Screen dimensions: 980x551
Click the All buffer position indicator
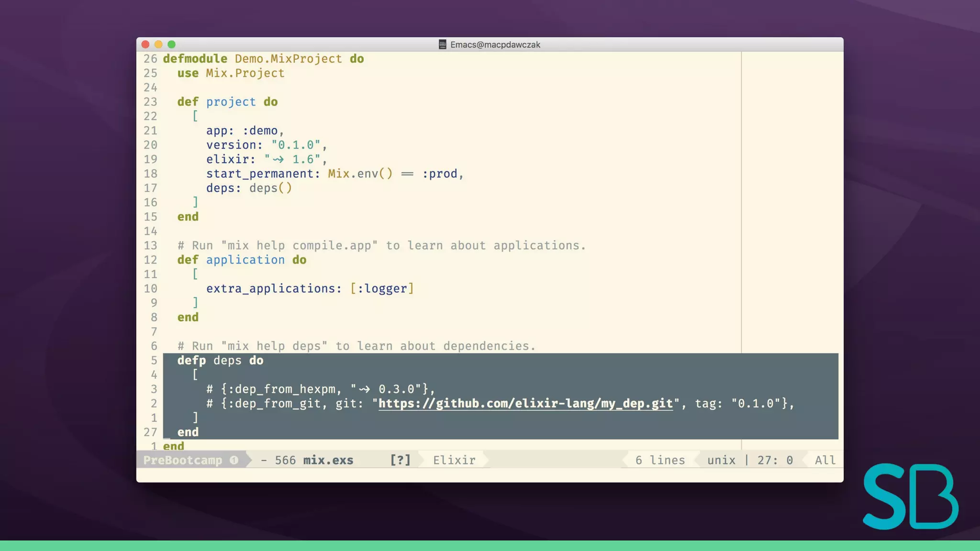(x=825, y=460)
